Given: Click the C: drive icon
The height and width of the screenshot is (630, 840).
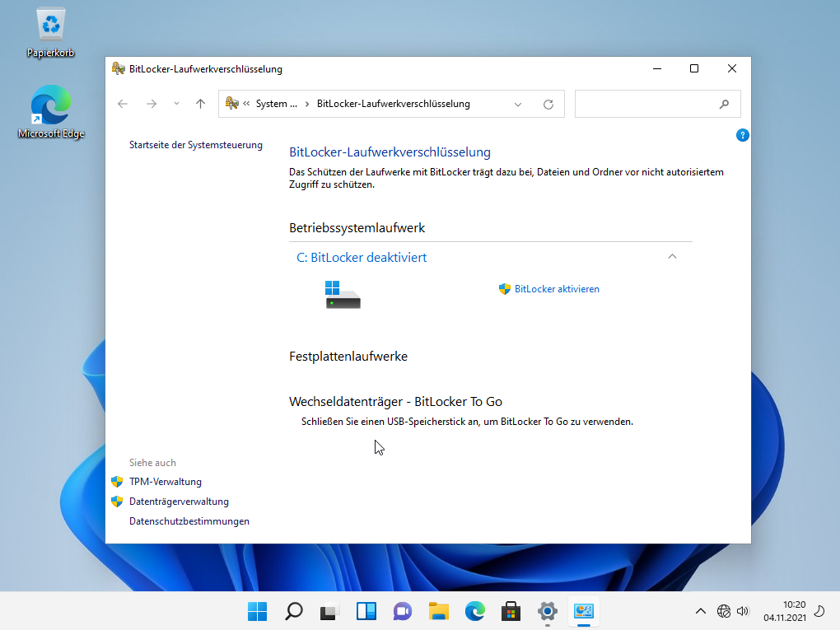Looking at the screenshot, I should pyautogui.click(x=343, y=295).
